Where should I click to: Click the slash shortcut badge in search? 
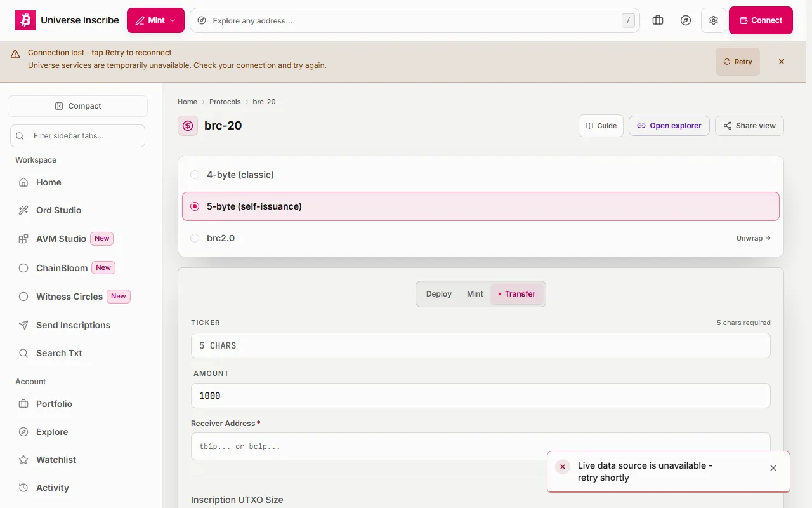628,20
